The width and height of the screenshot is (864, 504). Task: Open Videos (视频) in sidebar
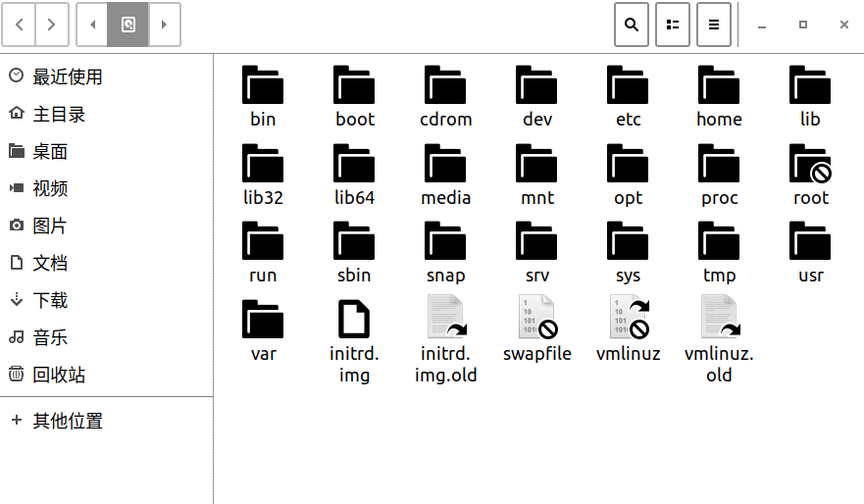106,188
